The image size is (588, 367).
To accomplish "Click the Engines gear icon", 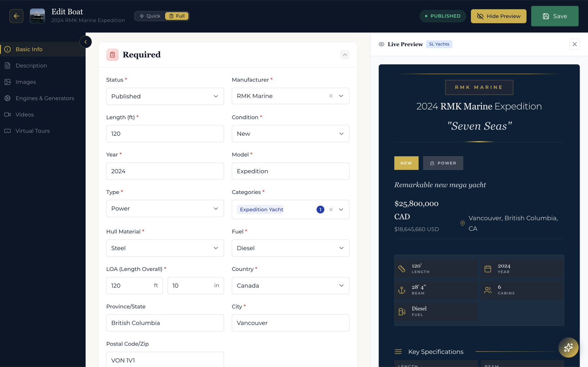I will coord(8,98).
